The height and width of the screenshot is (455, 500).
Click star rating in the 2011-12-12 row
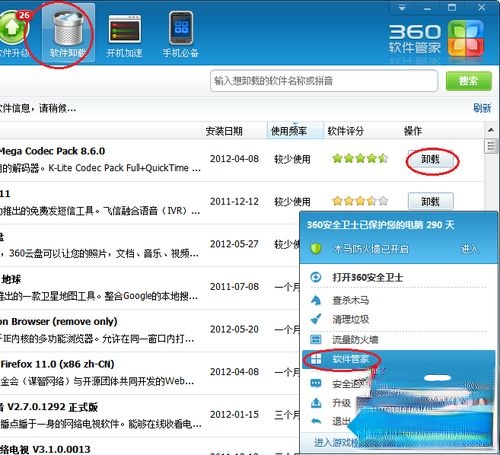pyautogui.click(x=360, y=201)
